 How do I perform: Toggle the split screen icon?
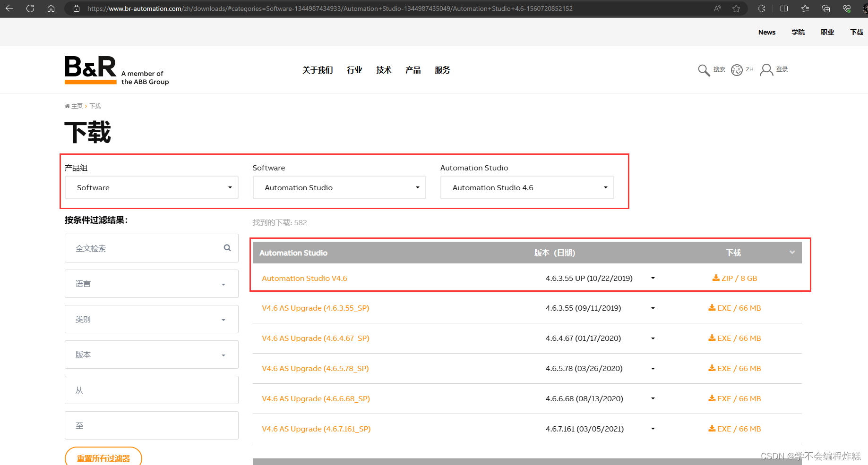click(x=784, y=8)
